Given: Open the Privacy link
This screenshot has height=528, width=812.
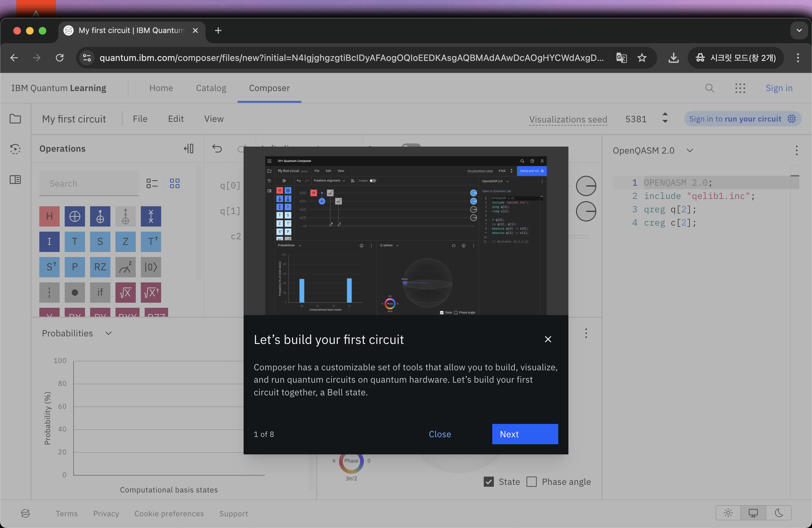Looking at the screenshot, I should (x=106, y=513).
